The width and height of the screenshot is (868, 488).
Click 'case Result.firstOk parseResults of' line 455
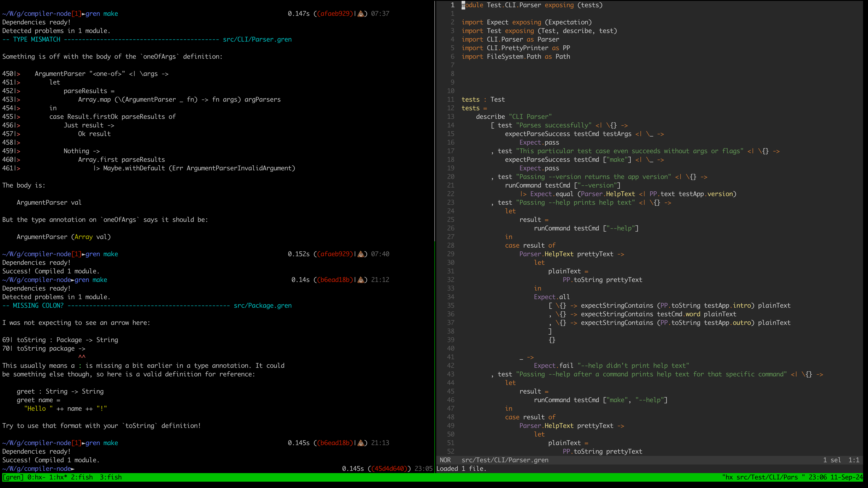(113, 117)
